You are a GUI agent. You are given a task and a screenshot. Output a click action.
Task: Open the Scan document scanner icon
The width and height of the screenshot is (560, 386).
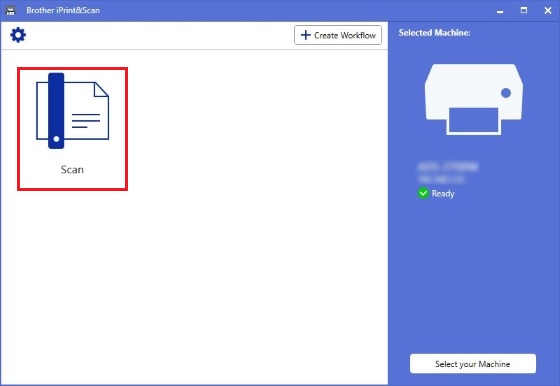[72, 111]
